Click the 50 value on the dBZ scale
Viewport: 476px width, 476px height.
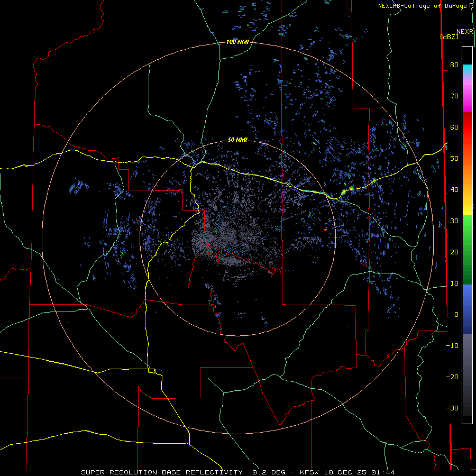pos(454,159)
